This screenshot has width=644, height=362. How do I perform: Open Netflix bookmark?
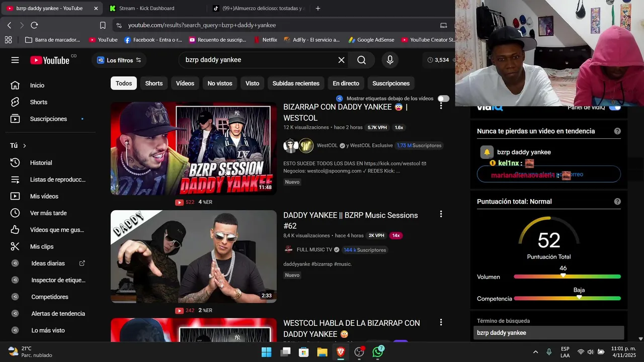pos(265,40)
